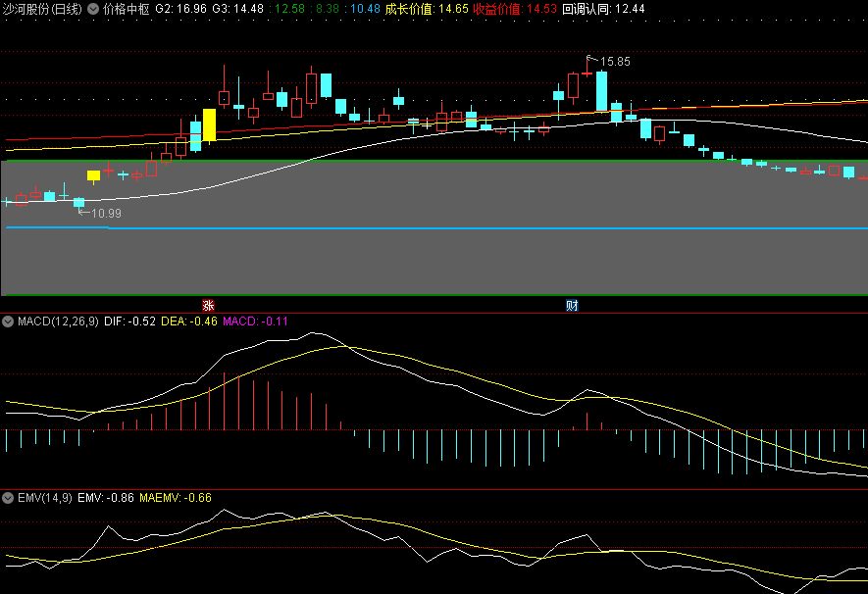Click the G3: 14.48 value
Screen dimensions: 868x594
[238, 9]
